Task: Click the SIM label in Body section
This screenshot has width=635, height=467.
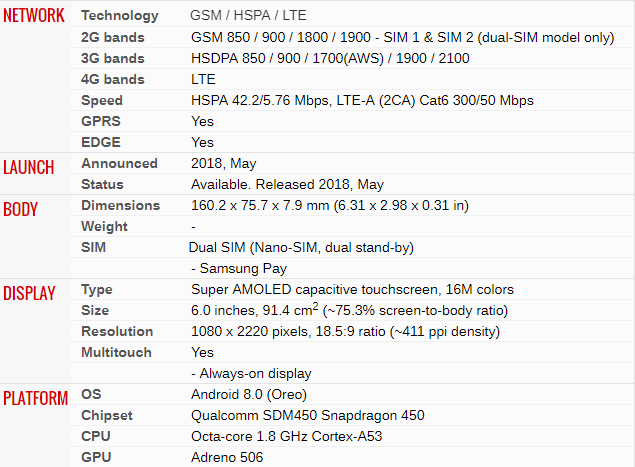Action: pos(93,247)
